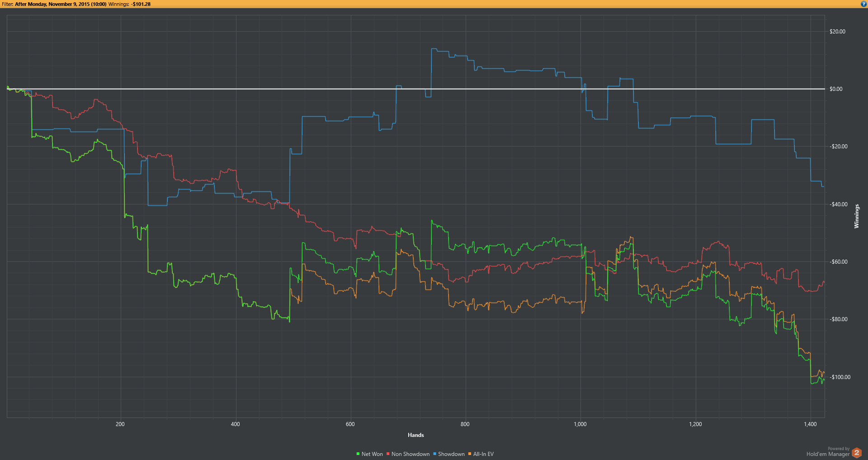Select the "Non Showdown" legend label
The height and width of the screenshot is (460, 868).
pyautogui.click(x=410, y=454)
